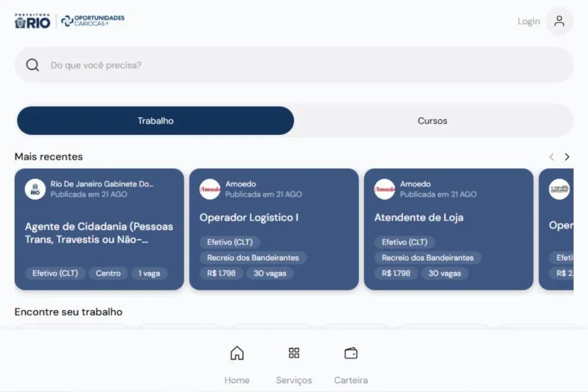Switch to the Cursos tab
588x392 pixels.
[x=432, y=121]
